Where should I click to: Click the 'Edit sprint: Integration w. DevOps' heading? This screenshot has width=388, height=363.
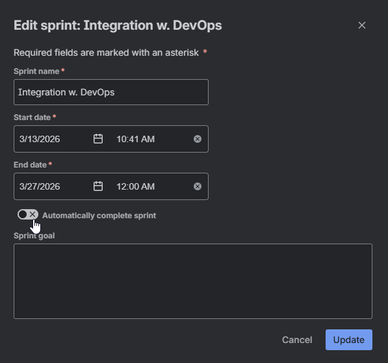[x=118, y=26]
